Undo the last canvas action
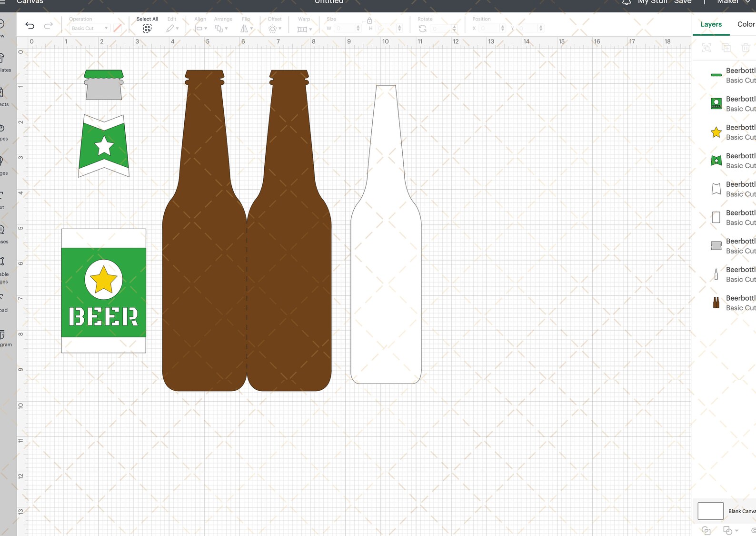756x536 pixels. pos(30,26)
